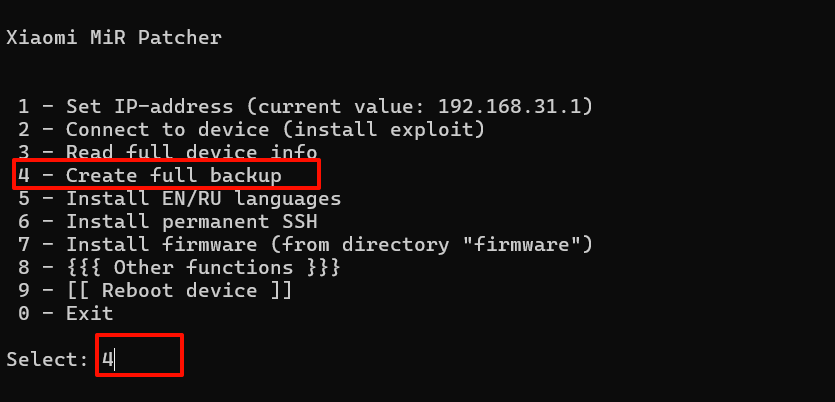The image size is (835, 402).
Task: Click the number 1 before Set IP-address
Action: [24, 106]
